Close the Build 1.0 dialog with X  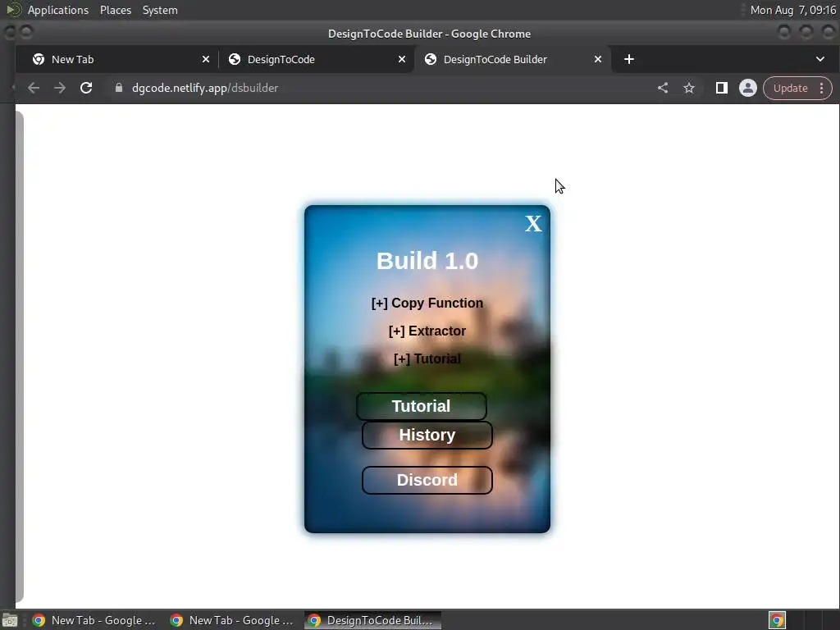click(533, 223)
